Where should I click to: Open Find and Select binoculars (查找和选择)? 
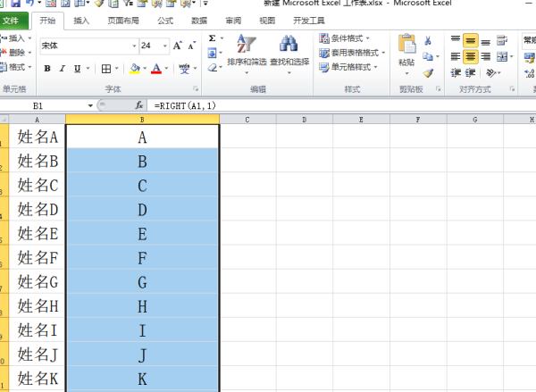[289, 54]
